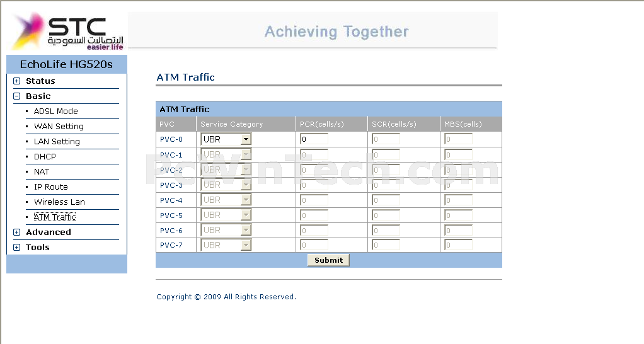Click the PVC-0 row label
This screenshot has width=644, height=344.
tap(171, 139)
